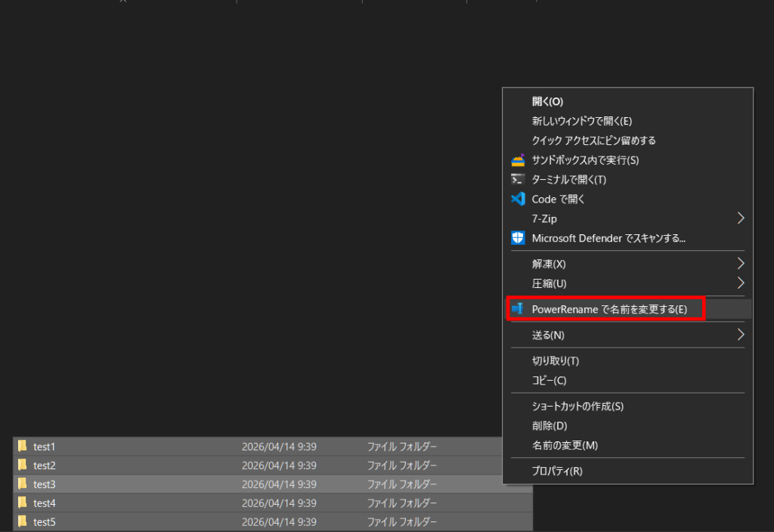Click the Sandbox icon in context menu

click(x=518, y=160)
